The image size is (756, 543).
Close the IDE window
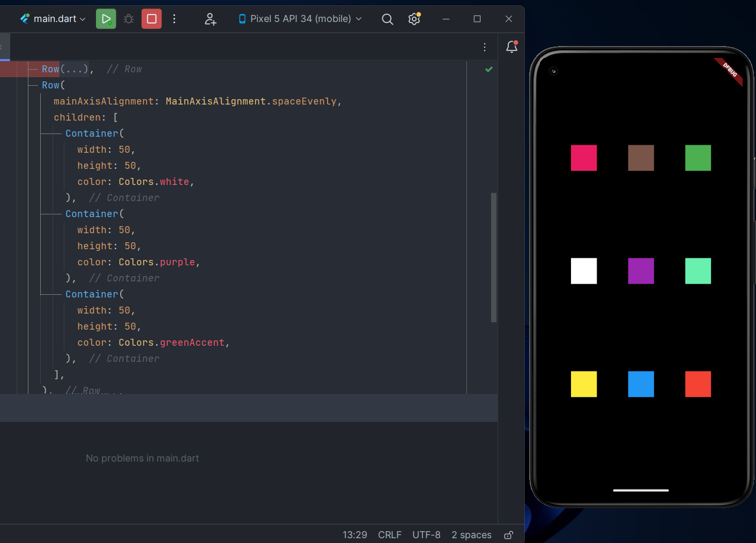click(509, 19)
